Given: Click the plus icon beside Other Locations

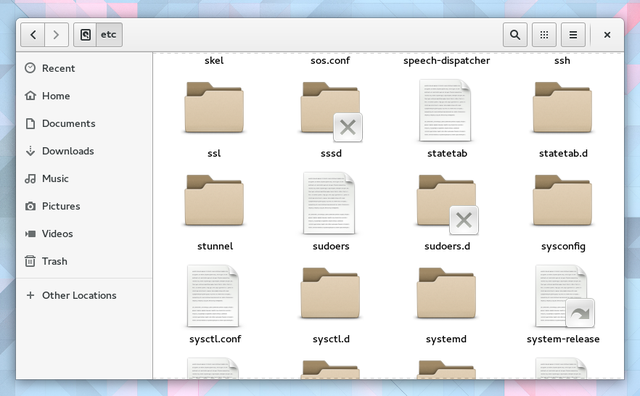Looking at the screenshot, I should point(30,295).
